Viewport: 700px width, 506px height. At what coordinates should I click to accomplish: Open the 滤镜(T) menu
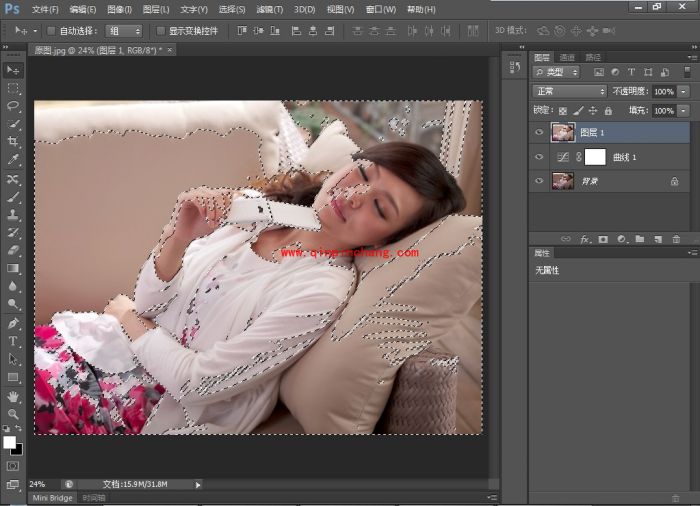[269, 9]
